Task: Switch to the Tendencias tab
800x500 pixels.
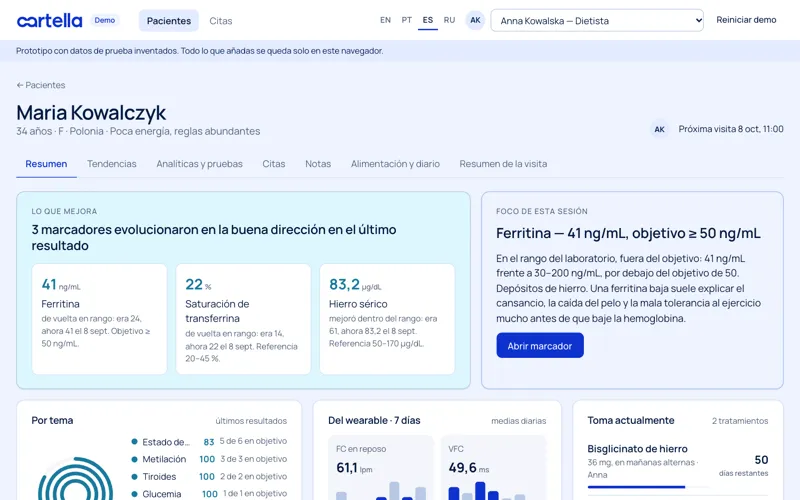Action: pos(112,164)
